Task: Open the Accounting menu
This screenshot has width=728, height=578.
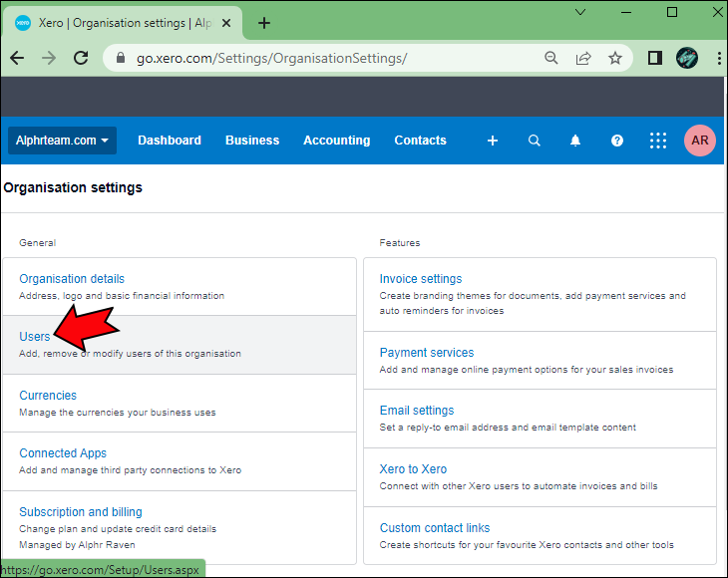Action: tap(337, 141)
